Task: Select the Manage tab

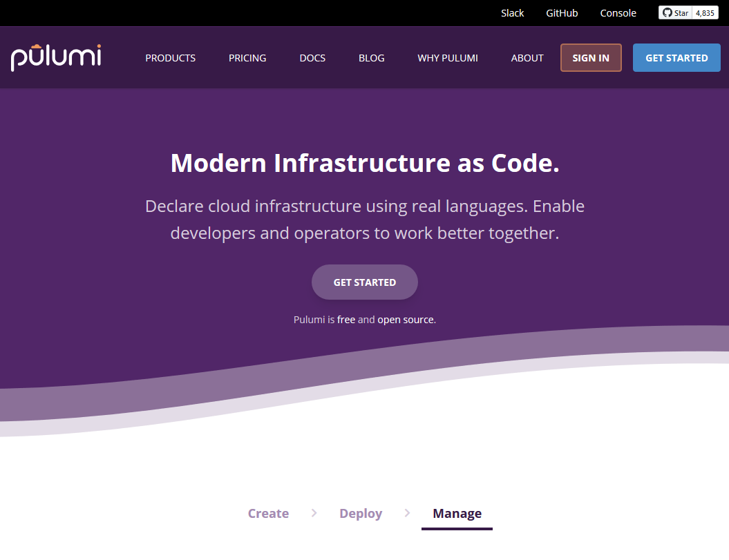Action: click(457, 513)
